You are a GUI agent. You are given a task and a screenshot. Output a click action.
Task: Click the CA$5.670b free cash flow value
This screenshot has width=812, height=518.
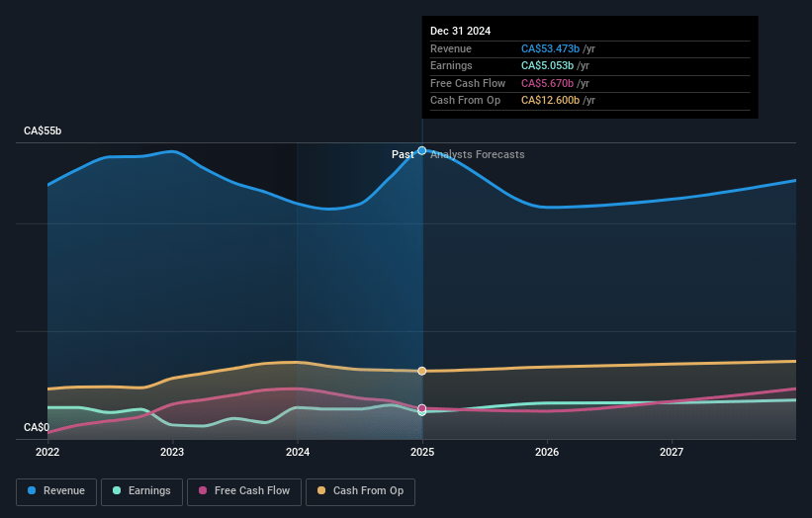click(547, 83)
